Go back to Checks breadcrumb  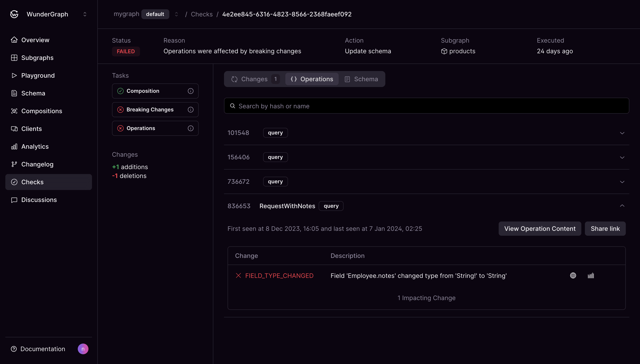pyautogui.click(x=202, y=14)
